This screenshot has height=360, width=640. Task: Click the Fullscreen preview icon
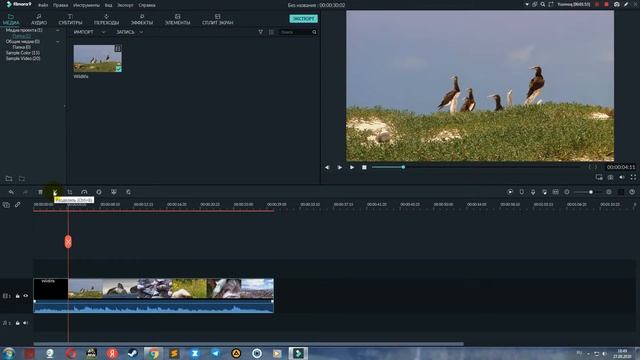[633, 177]
